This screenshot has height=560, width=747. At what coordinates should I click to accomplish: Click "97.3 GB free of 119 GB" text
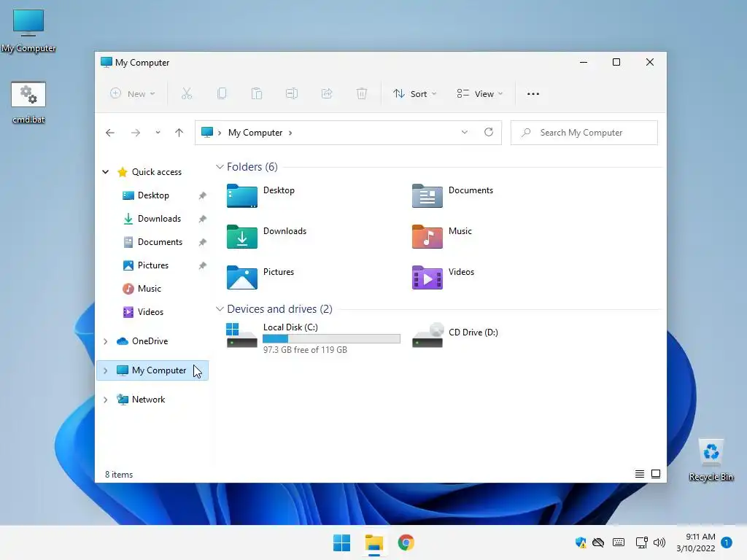pyautogui.click(x=305, y=350)
